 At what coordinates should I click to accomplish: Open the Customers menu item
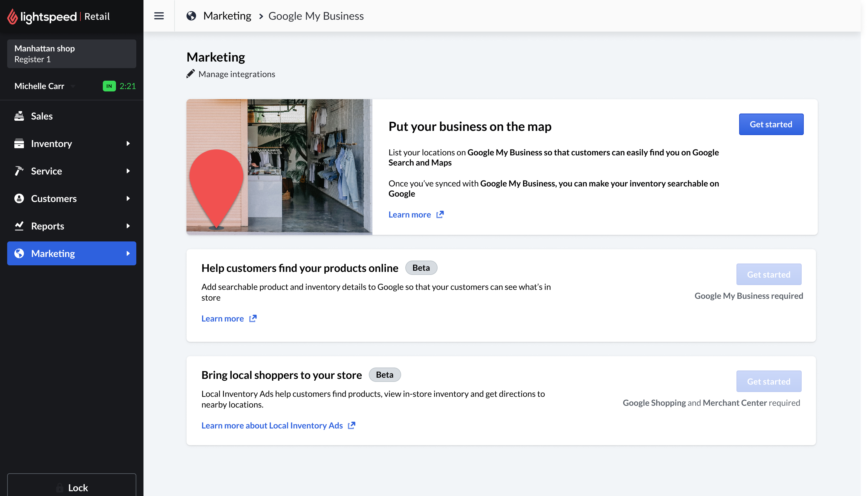point(71,199)
